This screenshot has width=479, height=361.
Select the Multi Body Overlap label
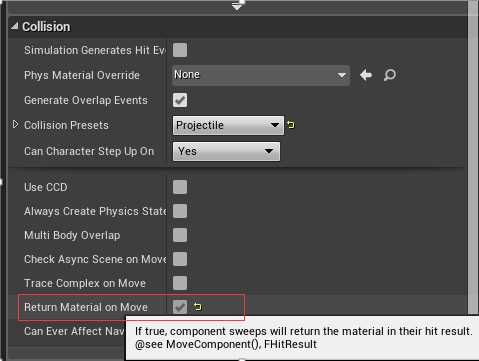(72, 235)
